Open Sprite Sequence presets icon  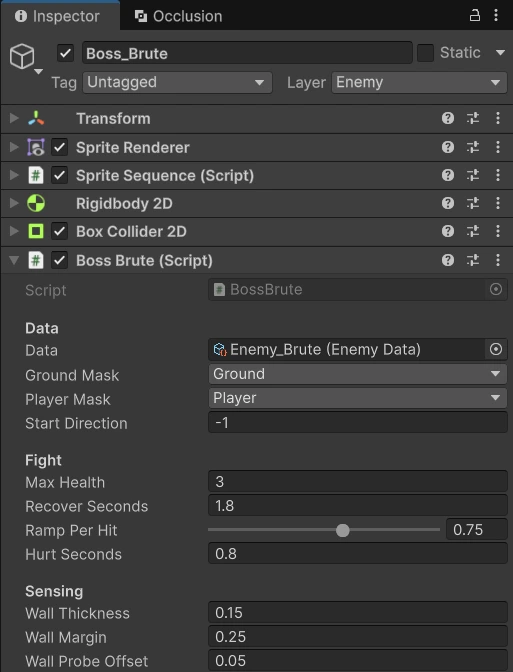473,175
